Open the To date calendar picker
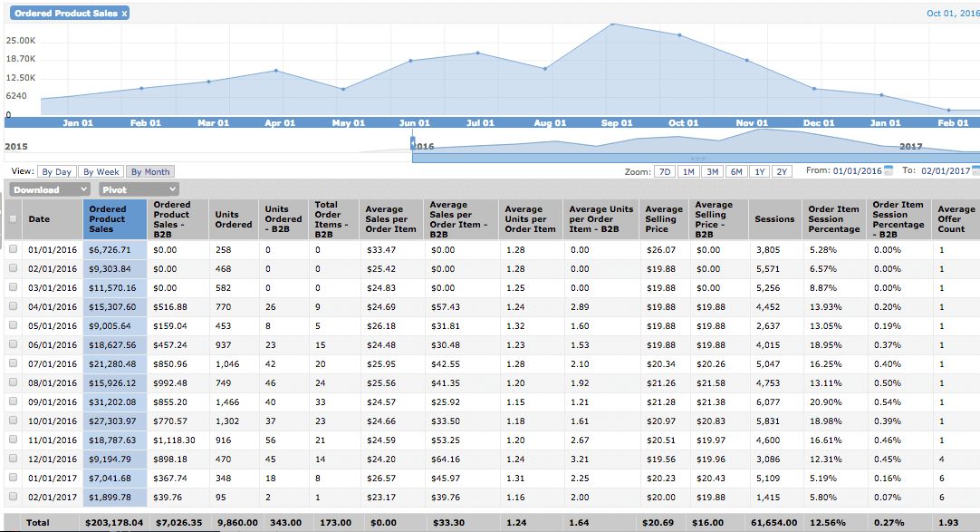This screenshot has width=980, height=532. [975, 171]
